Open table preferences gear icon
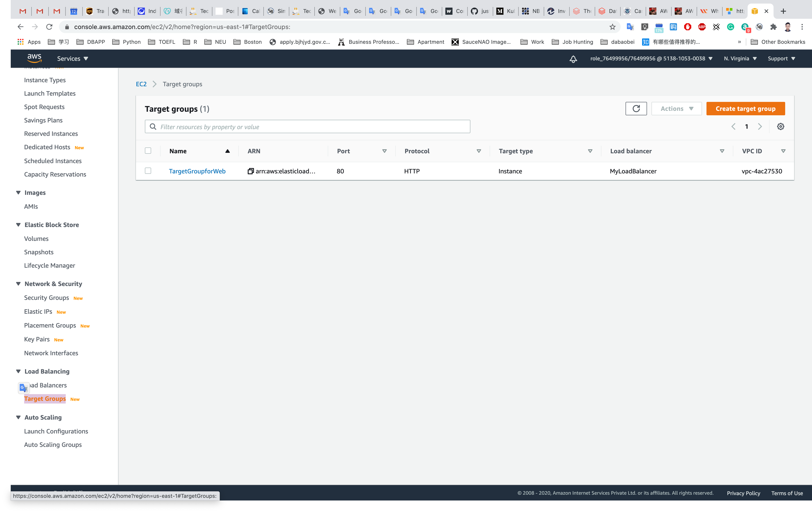Viewport: 812px width, 513px height. pos(780,126)
